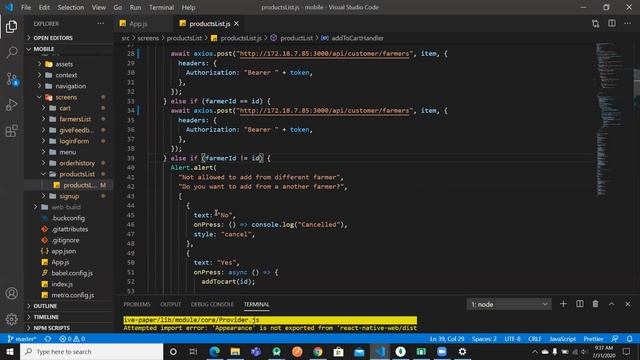The height and width of the screenshot is (360, 640).
Task: Open the Terminal menu
Action: coord(161,7)
